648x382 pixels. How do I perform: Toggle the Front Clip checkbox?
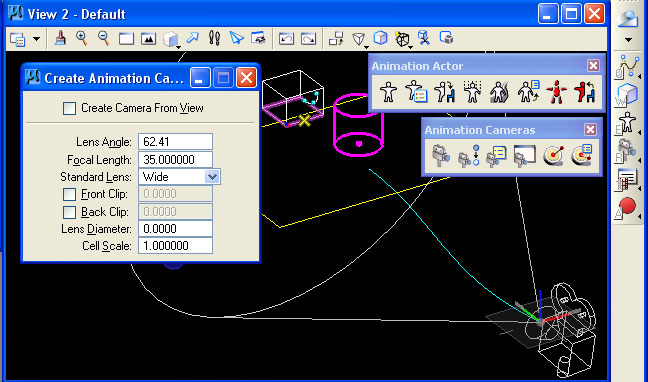69,194
